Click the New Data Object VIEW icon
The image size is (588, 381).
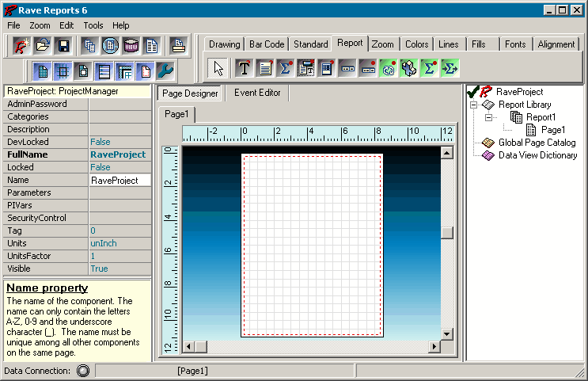coord(131,46)
